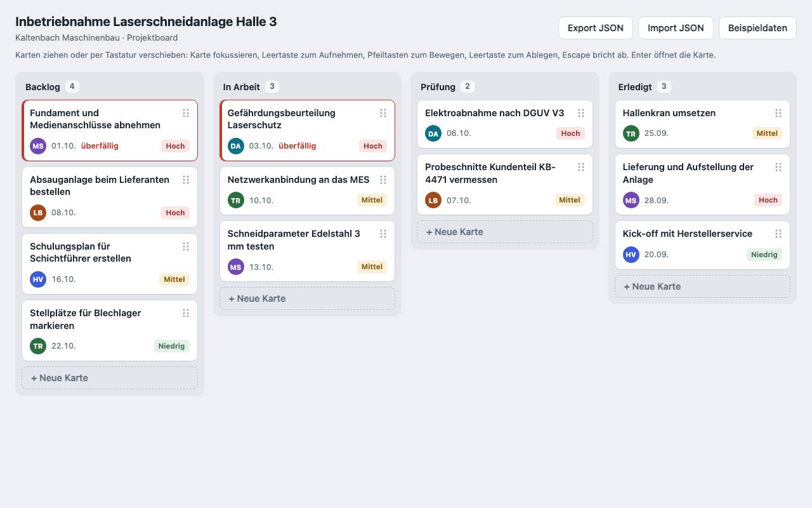Image resolution: width=812 pixels, height=508 pixels.
Task: Click the Hoch priority tag on Absauganlage card
Action: click(175, 213)
